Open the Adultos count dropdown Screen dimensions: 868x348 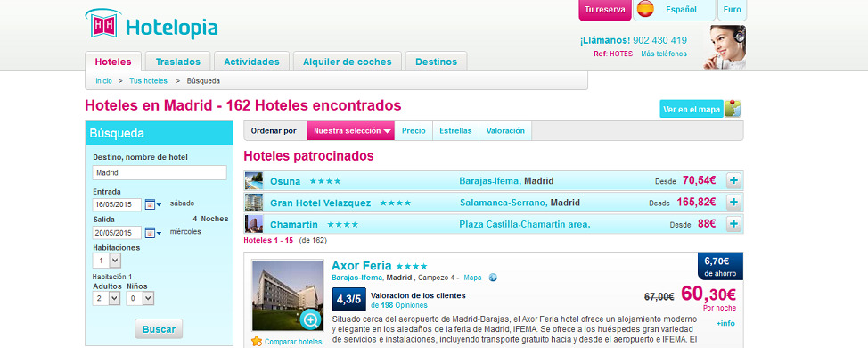point(107,298)
